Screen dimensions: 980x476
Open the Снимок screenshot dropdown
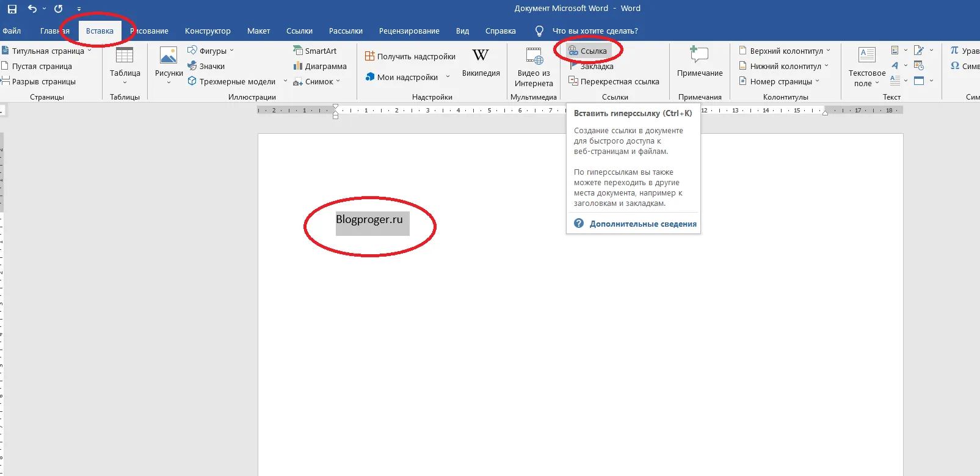[338, 81]
